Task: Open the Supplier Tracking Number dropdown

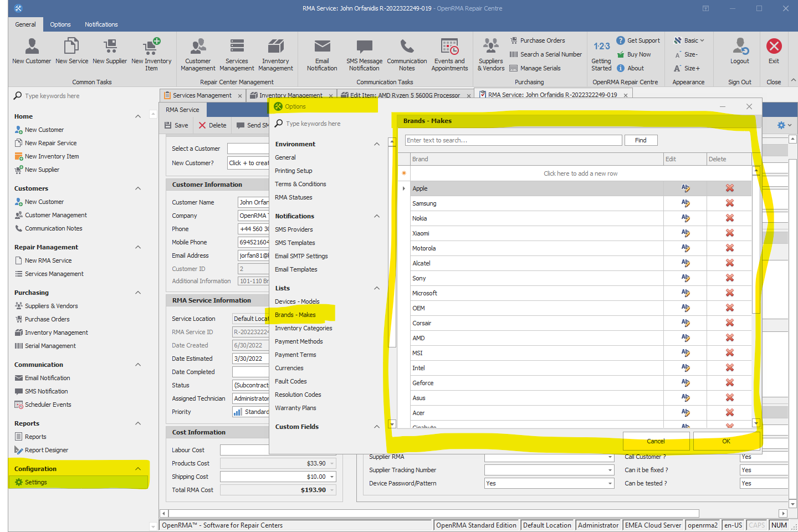Action: 610,470
